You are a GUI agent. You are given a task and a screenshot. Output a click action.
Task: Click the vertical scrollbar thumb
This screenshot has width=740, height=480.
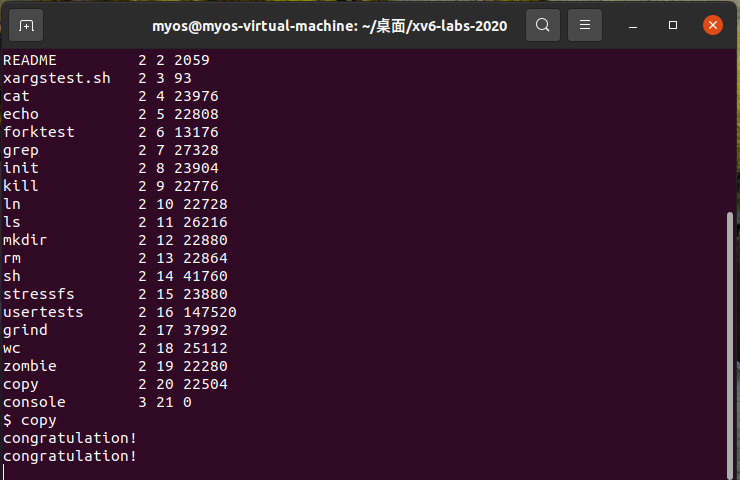(729, 340)
